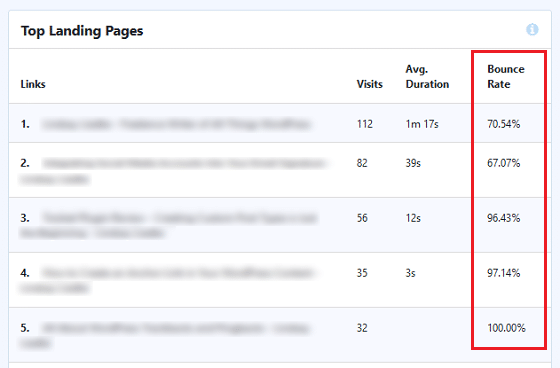Viewport: 560px width, 368px height.
Task: Click the Top Landing Pages heading
Action: [x=82, y=31]
